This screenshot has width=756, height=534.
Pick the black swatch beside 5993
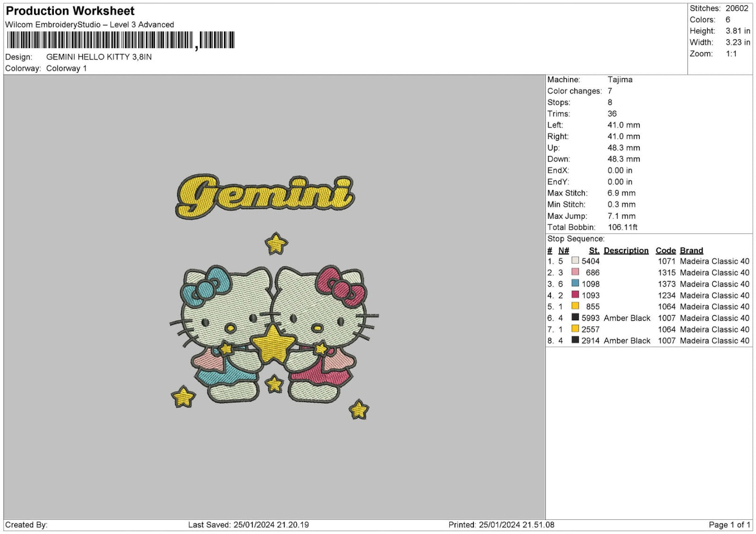[x=575, y=317]
